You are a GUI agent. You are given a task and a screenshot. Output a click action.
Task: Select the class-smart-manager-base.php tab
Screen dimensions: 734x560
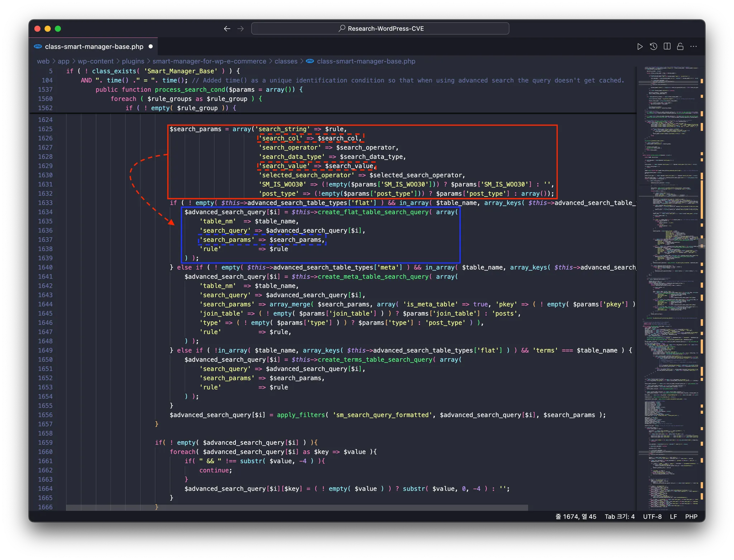tap(94, 47)
